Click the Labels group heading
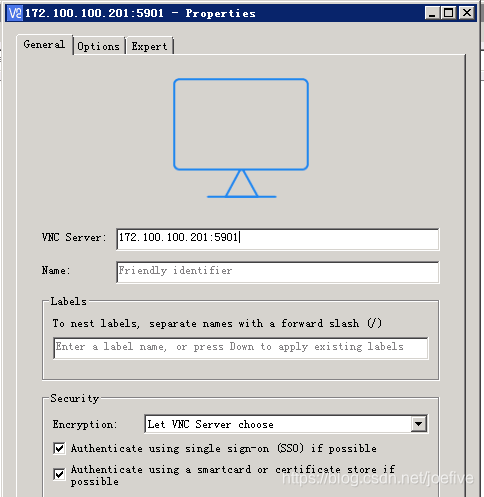The height and width of the screenshot is (497, 484). 69,301
